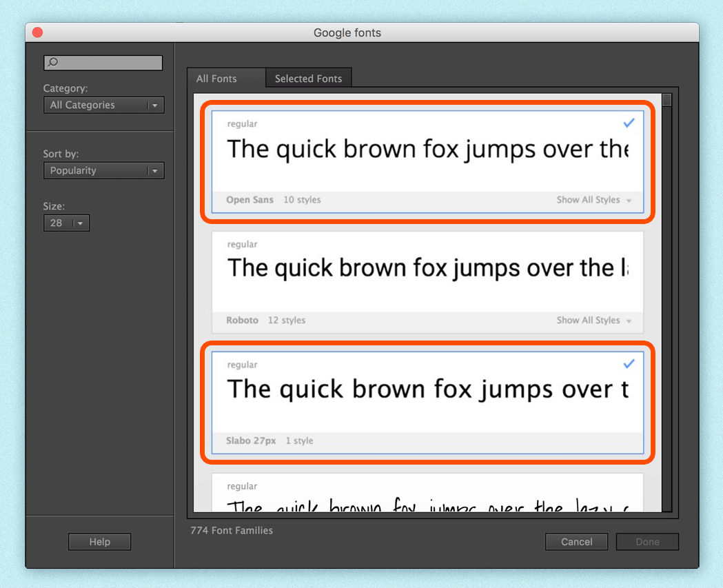
Task: Expand Show All Styles for Roboto
Action: point(594,320)
